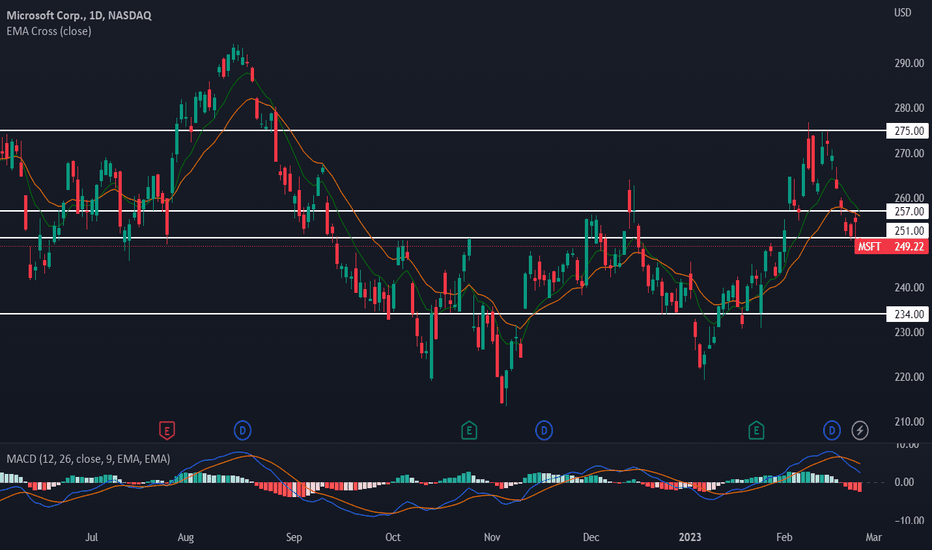Click the Jul label on time axis
This screenshot has height=550, width=932.
pyautogui.click(x=92, y=537)
